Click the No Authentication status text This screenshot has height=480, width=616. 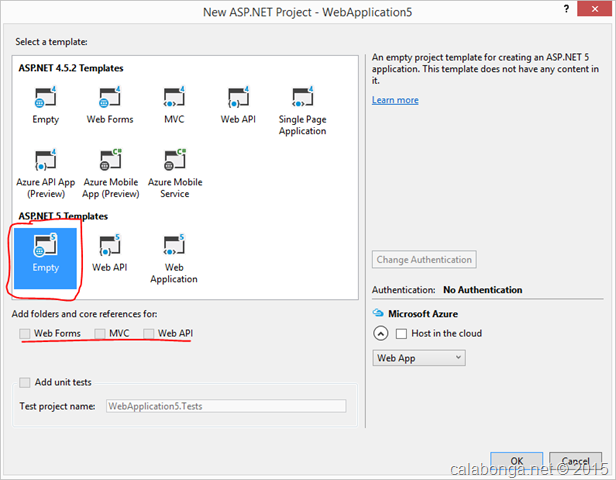coord(483,290)
